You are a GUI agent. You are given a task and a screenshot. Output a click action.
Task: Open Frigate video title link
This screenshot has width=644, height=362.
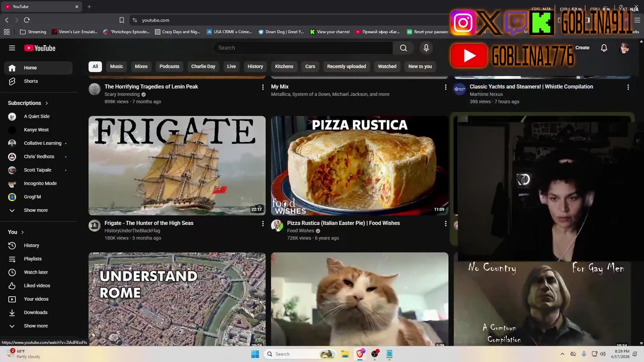coord(149,223)
